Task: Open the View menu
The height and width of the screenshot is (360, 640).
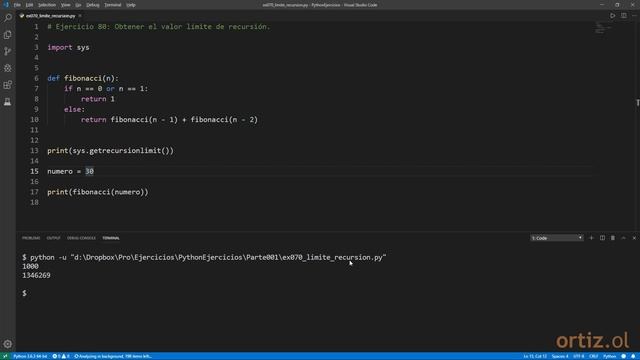Action: (x=66, y=5)
